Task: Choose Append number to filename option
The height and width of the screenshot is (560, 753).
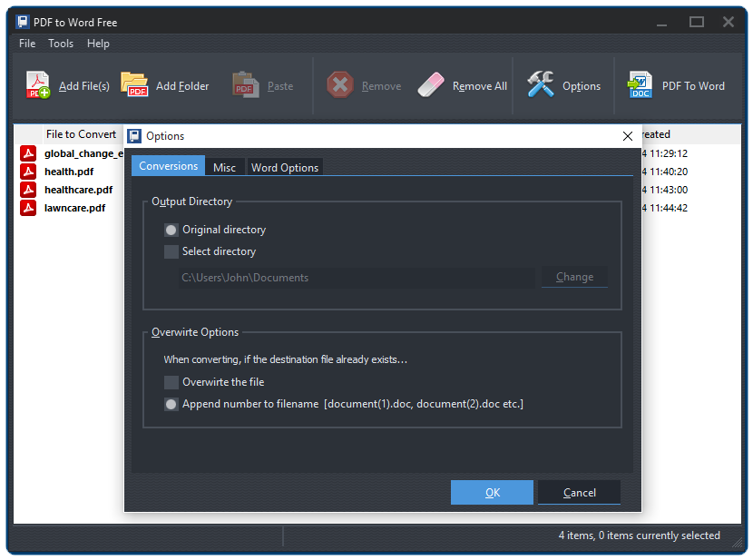Action: [x=171, y=405]
